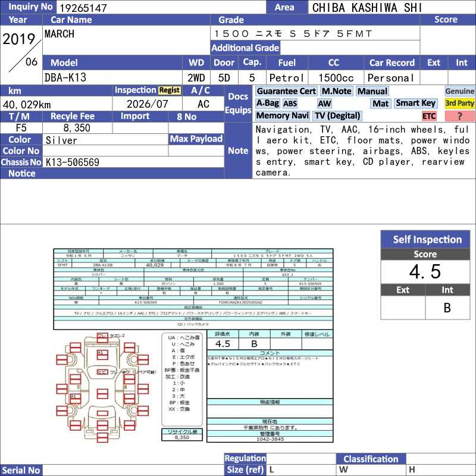Image resolution: width=476 pixels, height=476 pixels.
Task: Click the large Self Inspection score 4.5
Action: point(425,271)
